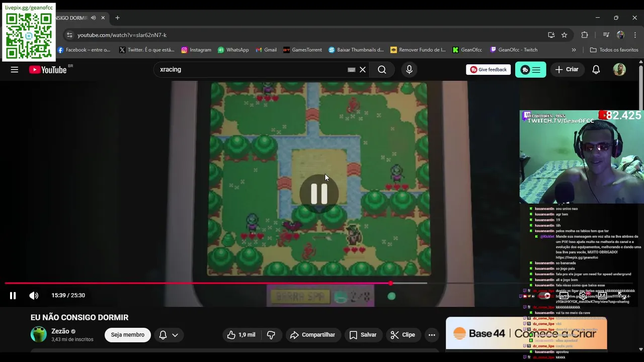The width and height of the screenshot is (644, 362).
Task: Open the on-screen keyboard in search box
Action: pyautogui.click(x=351, y=70)
